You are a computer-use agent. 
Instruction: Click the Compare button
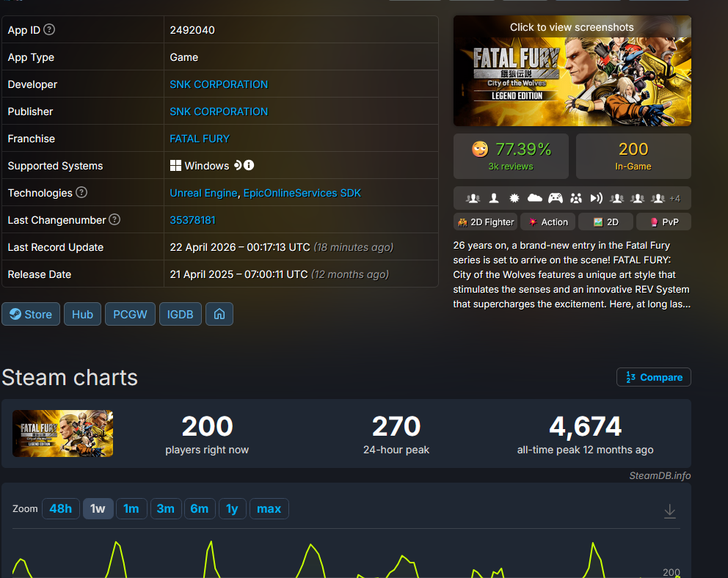click(x=654, y=377)
